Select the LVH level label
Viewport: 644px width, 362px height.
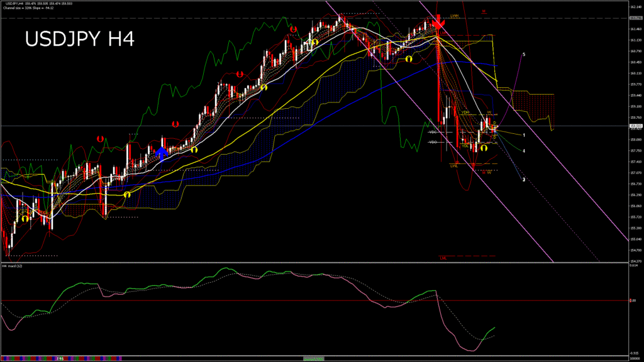coord(454,16)
